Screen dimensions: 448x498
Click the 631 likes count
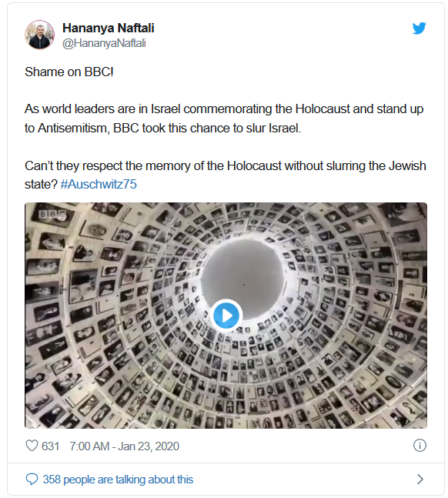tap(50, 446)
